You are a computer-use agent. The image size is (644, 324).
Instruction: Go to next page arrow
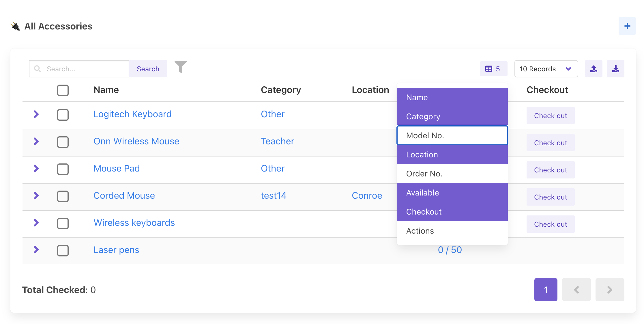610,290
